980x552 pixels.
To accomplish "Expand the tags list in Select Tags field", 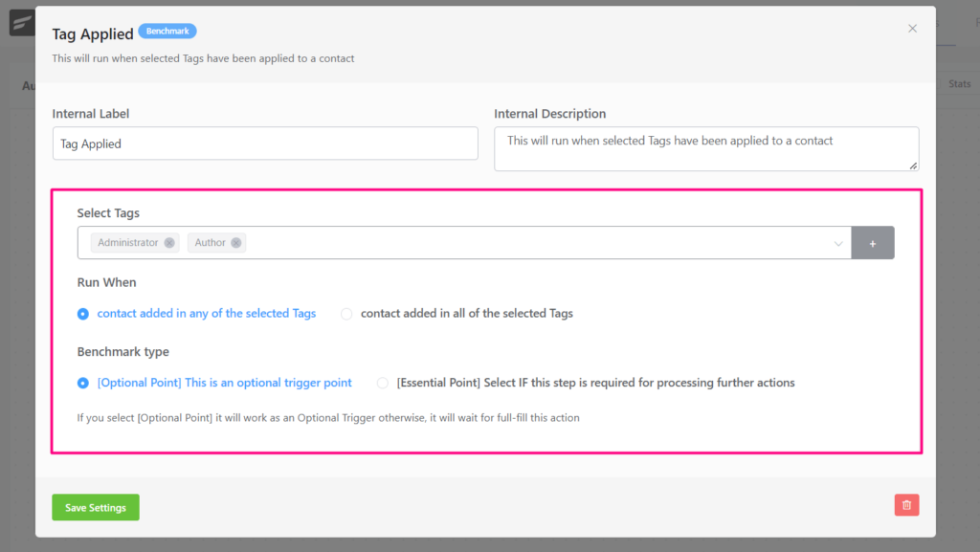I will [x=839, y=242].
